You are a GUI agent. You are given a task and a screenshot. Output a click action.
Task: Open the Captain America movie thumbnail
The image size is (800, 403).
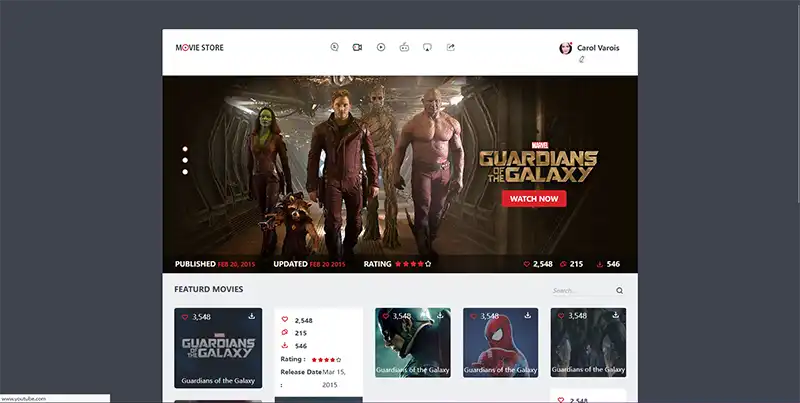pyautogui.click(x=413, y=342)
